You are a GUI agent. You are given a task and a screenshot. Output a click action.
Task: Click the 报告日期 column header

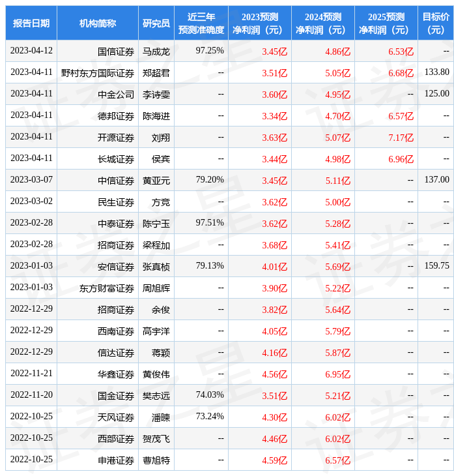[31, 23]
